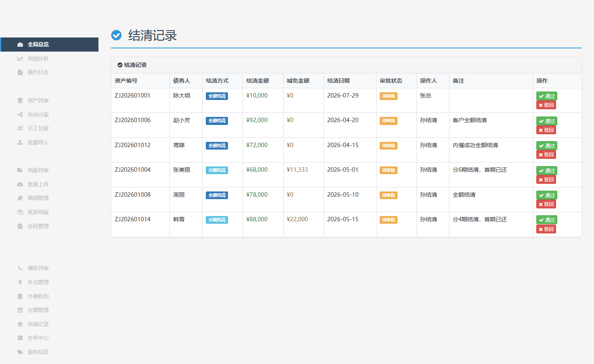The image size is (594, 364).
Task: Click 驳回 for 周丽's record
Action: point(546,204)
